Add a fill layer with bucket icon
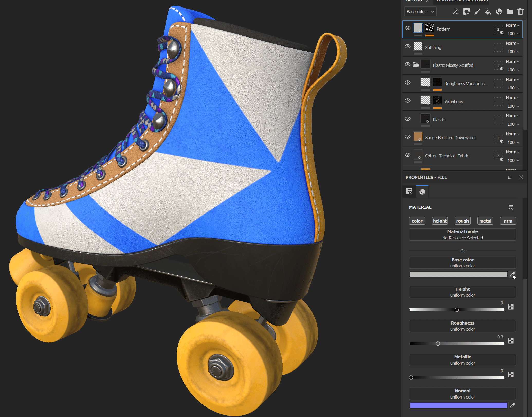 [x=488, y=12]
